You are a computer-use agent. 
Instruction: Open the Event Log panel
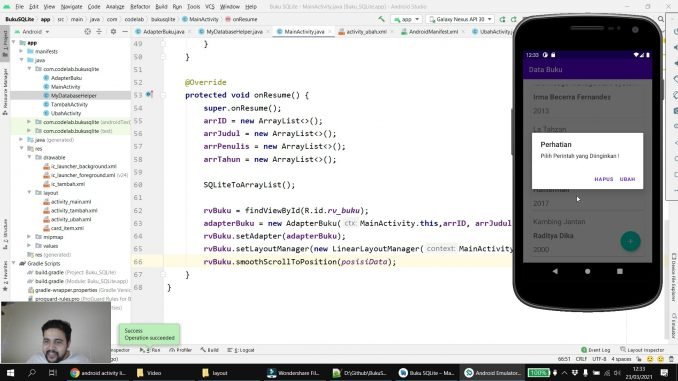pyautogui.click(x=595, y=350)
